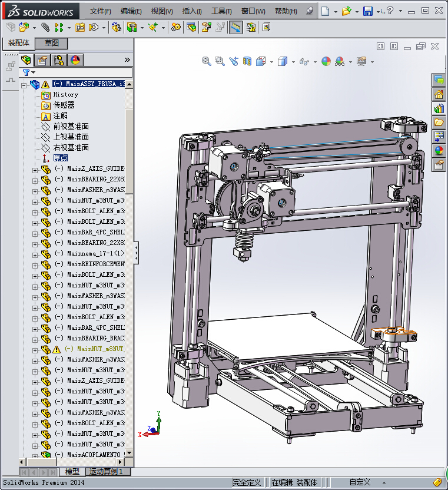
Task: Open the 文件(F) menu
Action: (100, 11)
